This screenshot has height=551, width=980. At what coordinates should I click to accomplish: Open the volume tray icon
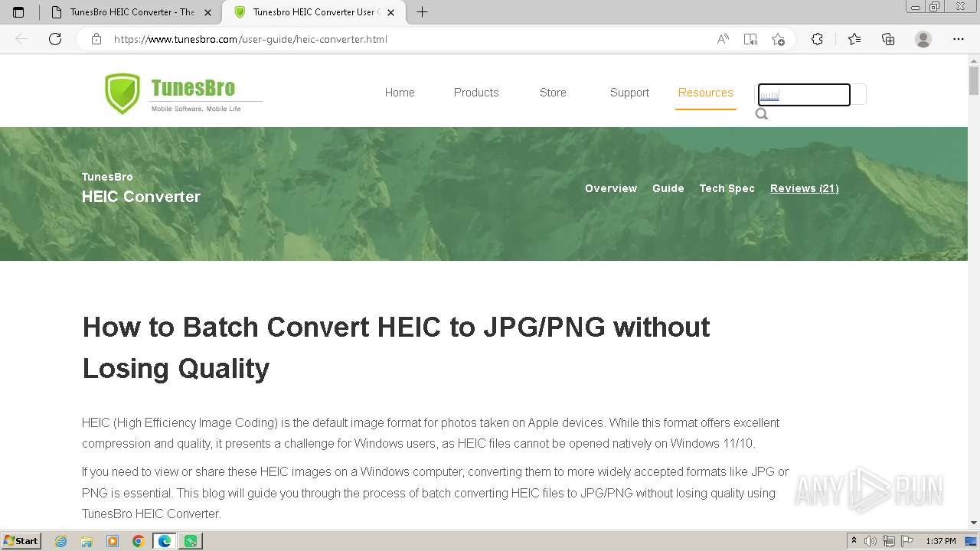pos(871,541)
